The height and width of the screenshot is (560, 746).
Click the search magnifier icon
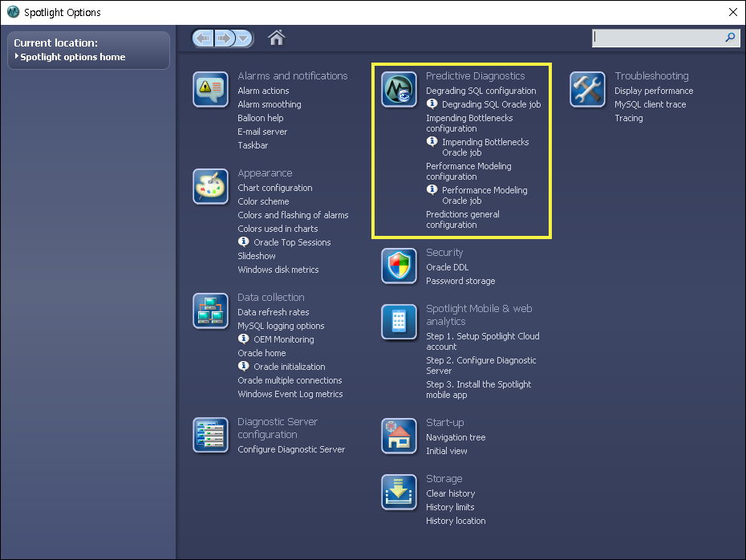point(730,38)
